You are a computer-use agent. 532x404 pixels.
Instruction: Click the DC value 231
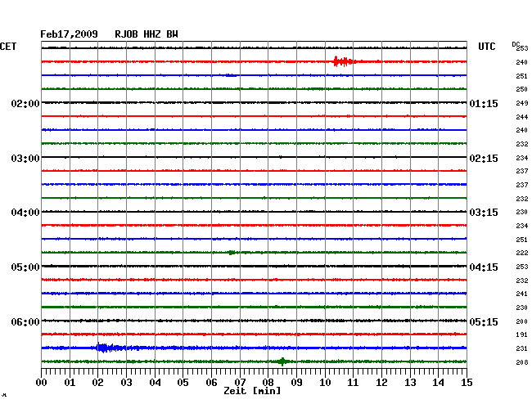(x=522, y=348)
